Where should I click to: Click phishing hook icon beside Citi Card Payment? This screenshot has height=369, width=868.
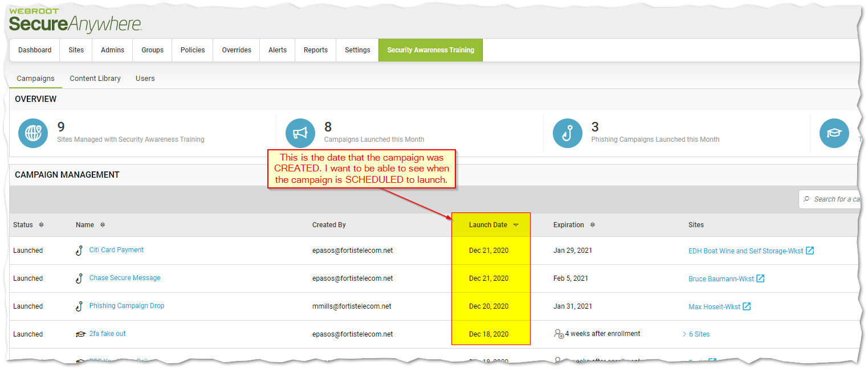tap(80, 251)
